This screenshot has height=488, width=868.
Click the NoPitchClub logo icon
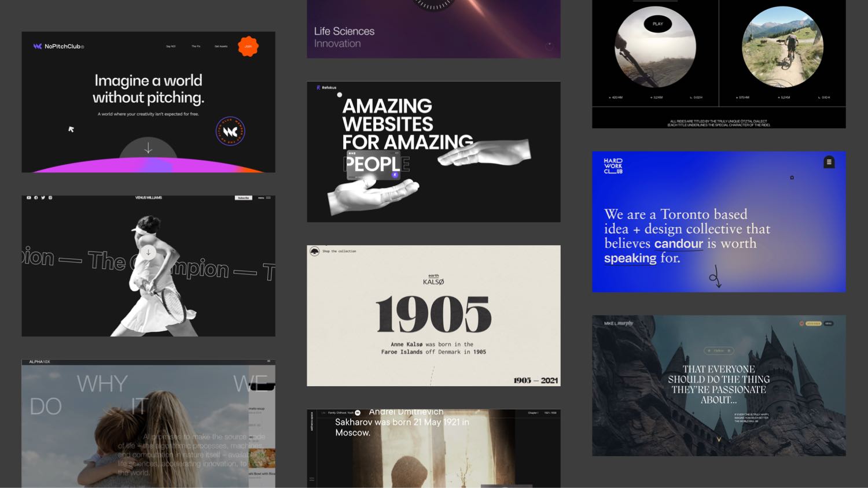(x=37, y=46)
